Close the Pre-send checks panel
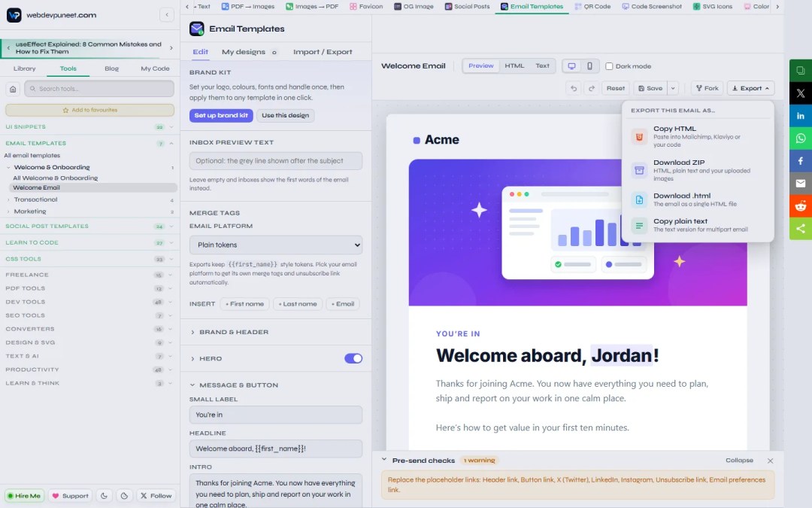This screenshot has height=508, width=812. pyautogui.click(x=770, y=461)
